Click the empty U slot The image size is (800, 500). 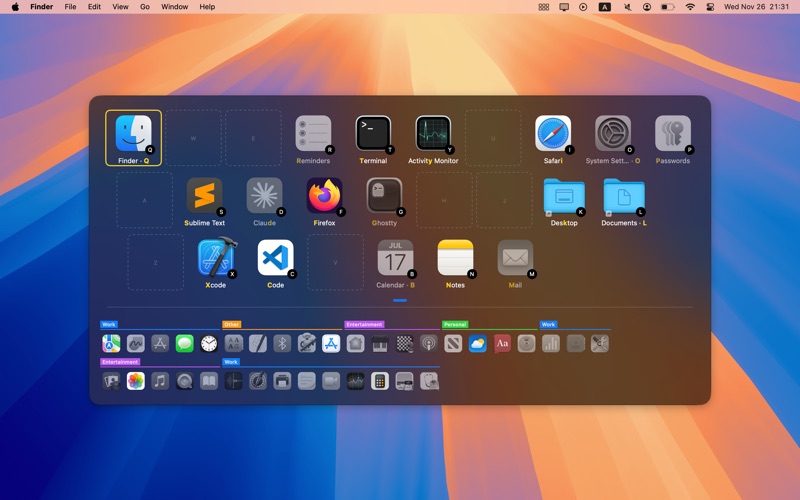(x=493, y=138)
